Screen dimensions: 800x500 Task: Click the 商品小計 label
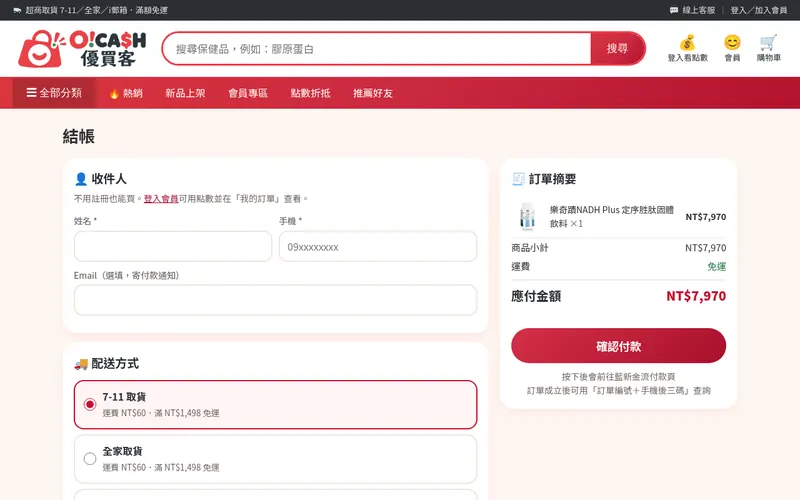530,248
